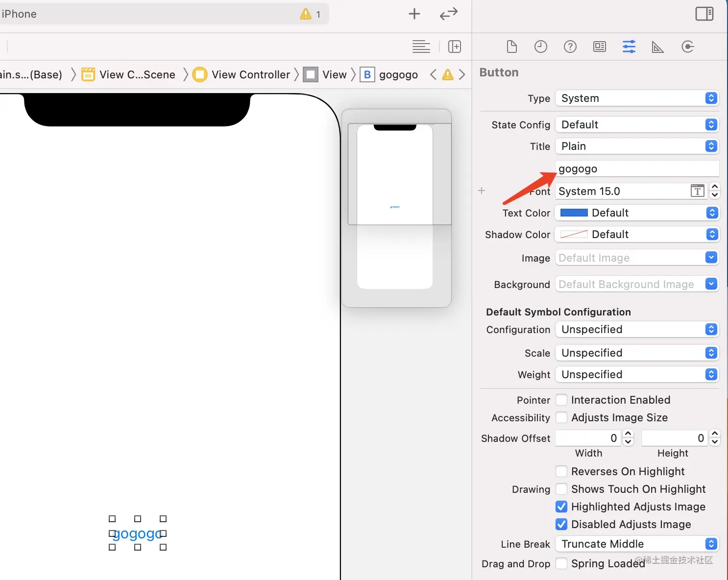Click the Shadow Color swatch

pyautogui.click(x=574, y=234)
